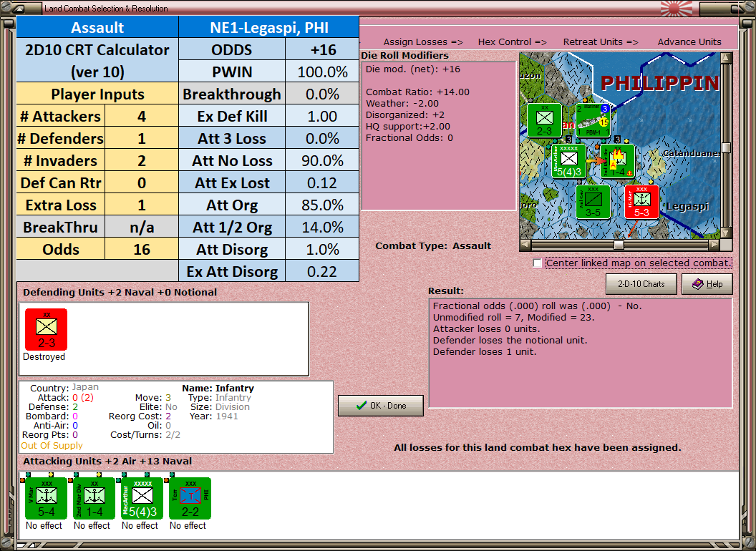Open the Hex Control step
Viewport: 756px width, 551px height.
point(512,42)
